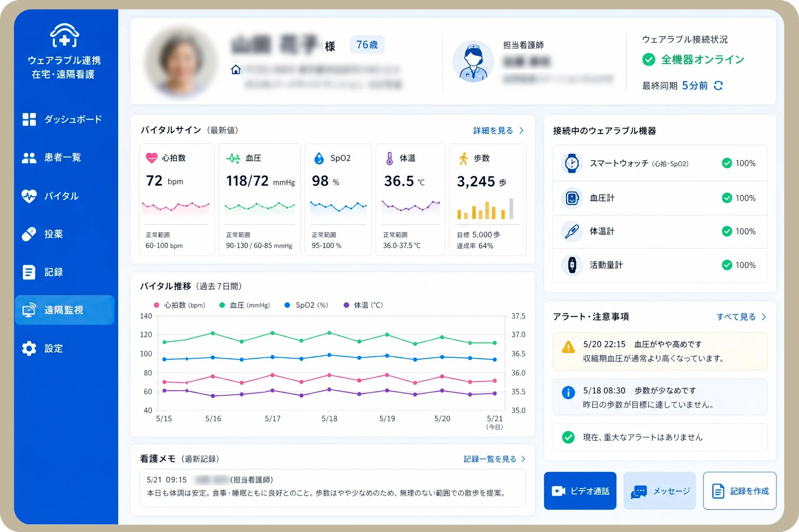Image resolution: width=799 pixels, height=532 pixels.
Task: Click the 達成率 64% text
Action: pos(475,246)
